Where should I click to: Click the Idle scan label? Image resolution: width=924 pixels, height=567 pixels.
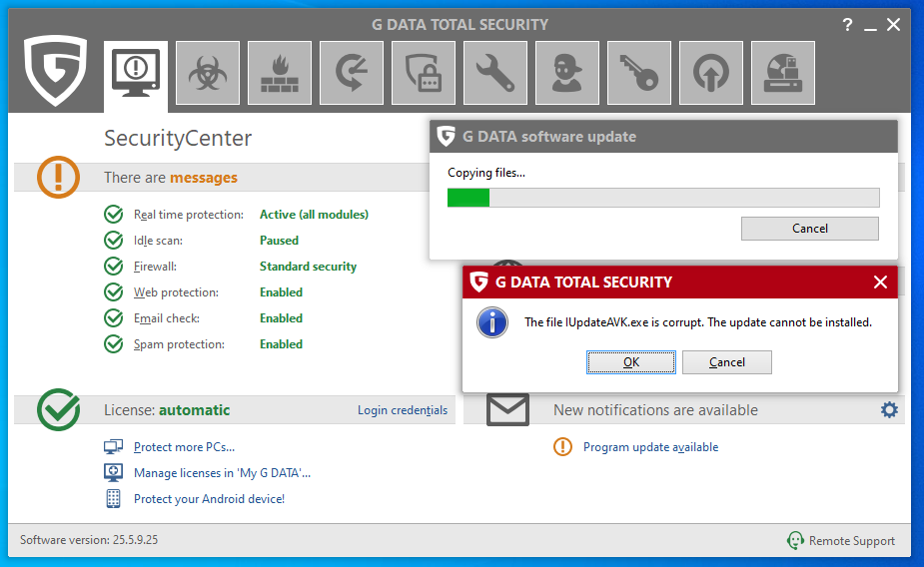[x=158, y=241]
